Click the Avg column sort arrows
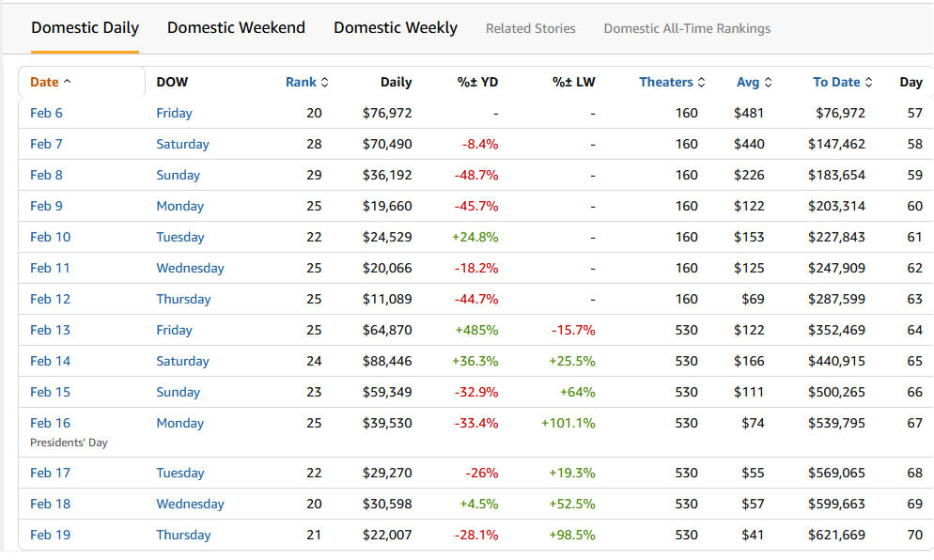 [x=768, y=83]
